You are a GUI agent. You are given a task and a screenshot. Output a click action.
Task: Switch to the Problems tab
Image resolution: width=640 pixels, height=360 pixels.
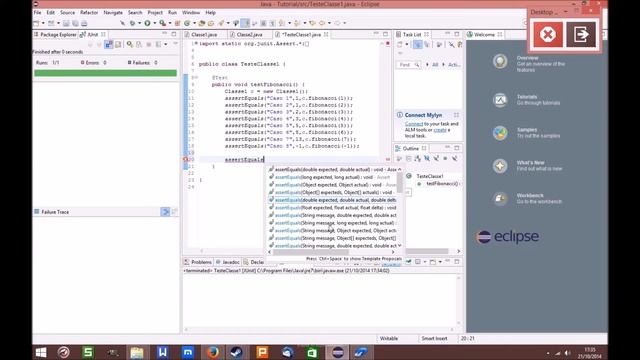[x=198, y=262]
